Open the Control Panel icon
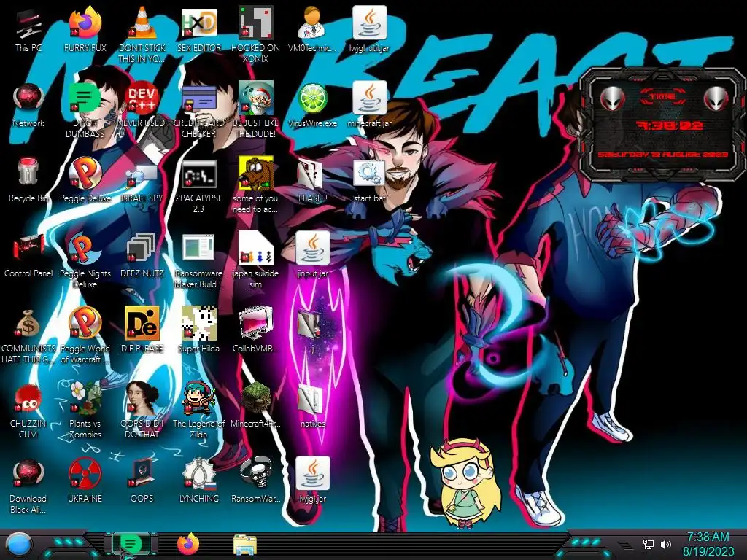Screen dimensions: 747x560 28,256
